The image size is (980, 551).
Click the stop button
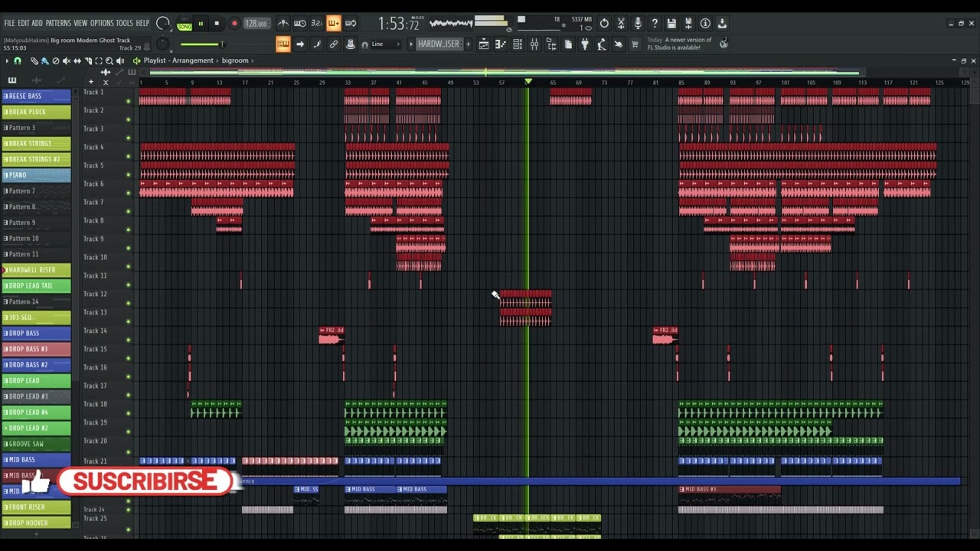pos(217,24)
